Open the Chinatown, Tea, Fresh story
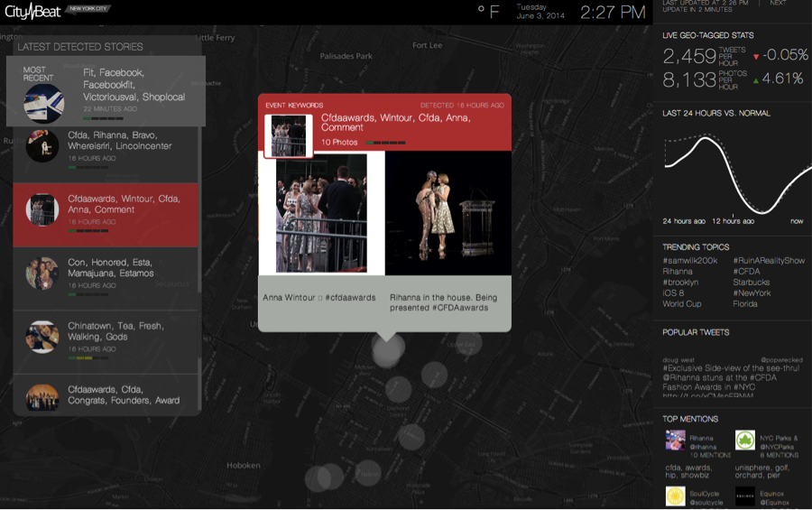Image resolution: width=812 pixels, height=510 pixels. [106, 342]
